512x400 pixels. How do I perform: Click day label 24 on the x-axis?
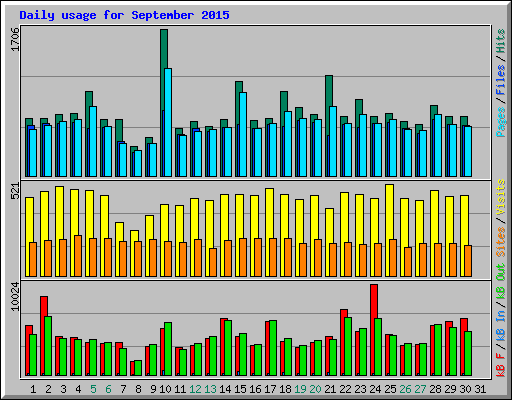[375, 389]
